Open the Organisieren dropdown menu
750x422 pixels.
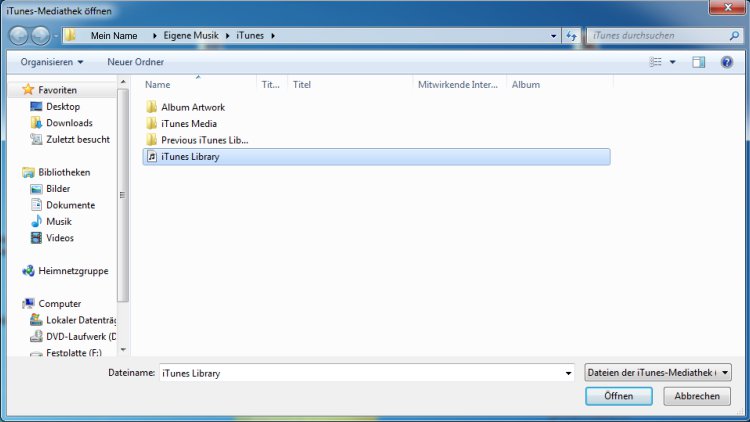click(x=52, y=62)
